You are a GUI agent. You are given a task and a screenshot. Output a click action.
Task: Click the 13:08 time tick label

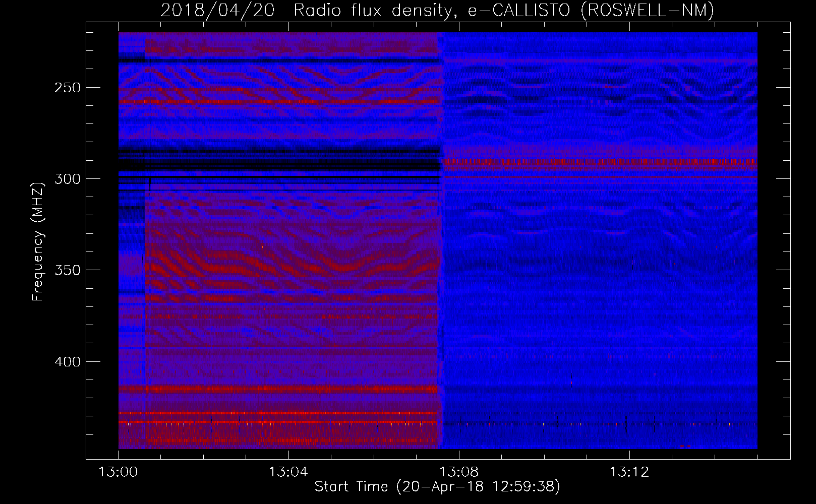tap(458, 472)
